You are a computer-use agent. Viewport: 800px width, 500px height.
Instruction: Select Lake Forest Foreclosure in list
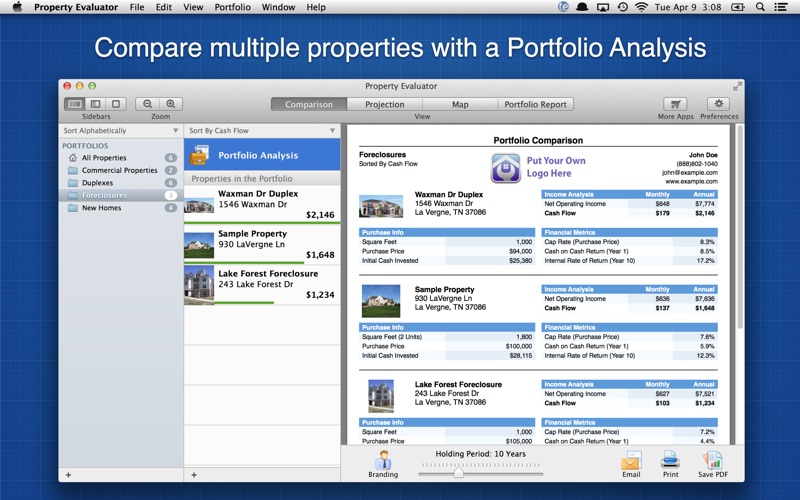pos(262,285)
